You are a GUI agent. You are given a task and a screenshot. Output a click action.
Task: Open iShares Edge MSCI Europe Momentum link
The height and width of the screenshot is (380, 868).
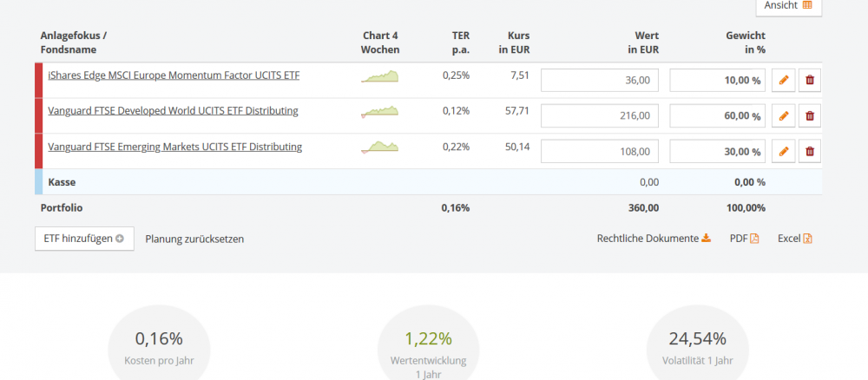pos(174,75)
